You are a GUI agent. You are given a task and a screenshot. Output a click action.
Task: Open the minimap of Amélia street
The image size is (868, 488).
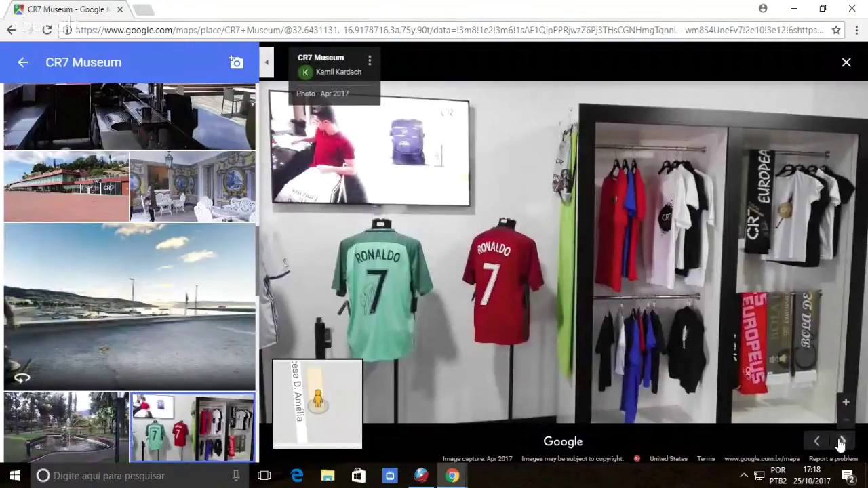pos(317,404)
